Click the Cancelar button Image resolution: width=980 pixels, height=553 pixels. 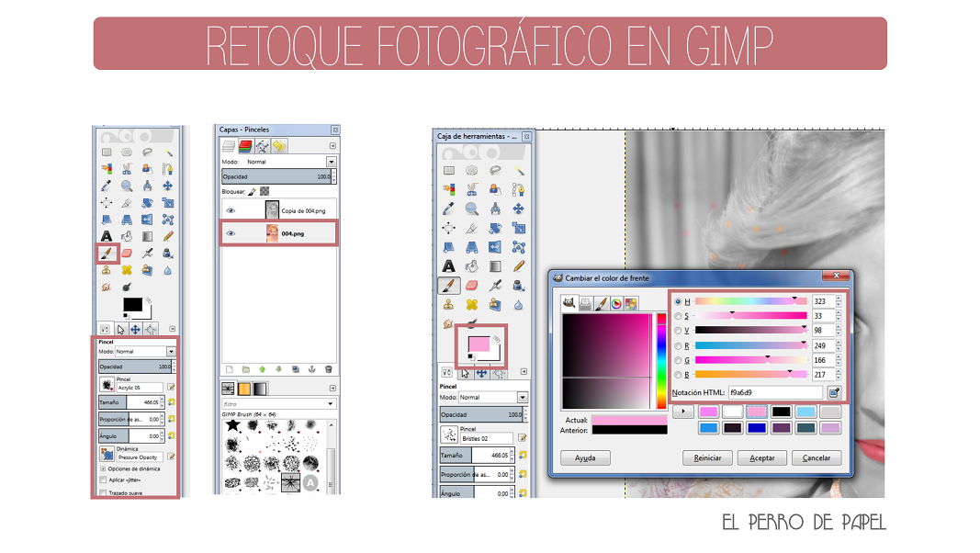tap(817, 458)
